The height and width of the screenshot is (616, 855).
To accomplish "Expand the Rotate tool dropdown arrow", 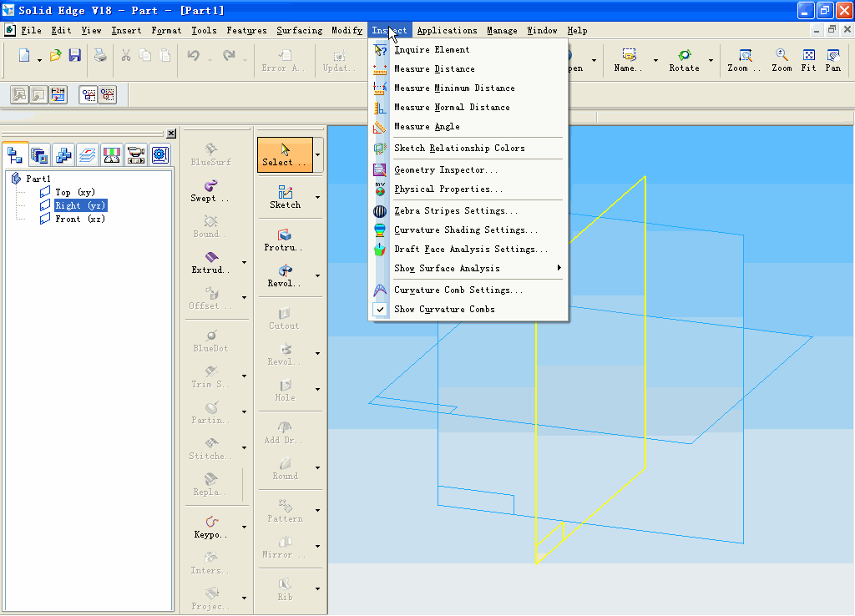I will (711, 60).
